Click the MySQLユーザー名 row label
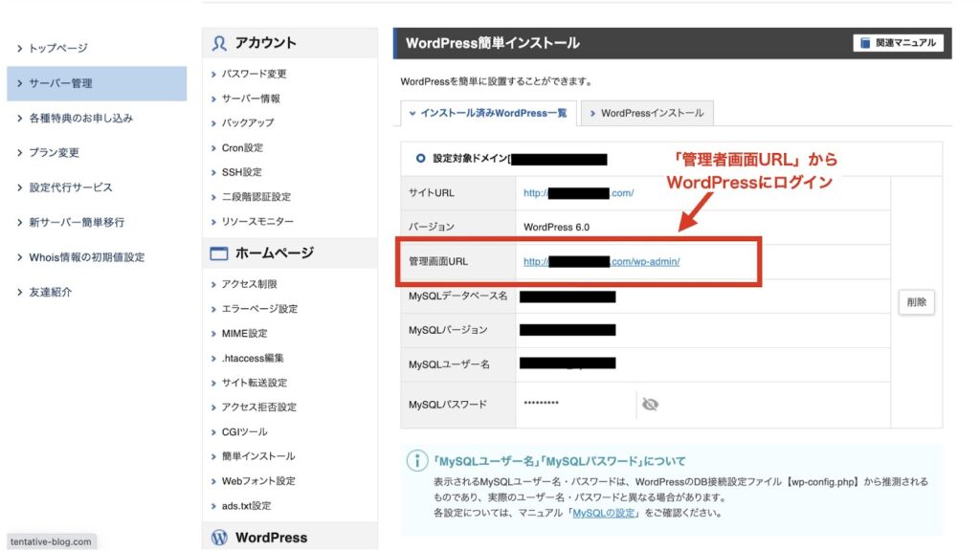This screenshot has width=980, height=551. (x=450, y=364)
